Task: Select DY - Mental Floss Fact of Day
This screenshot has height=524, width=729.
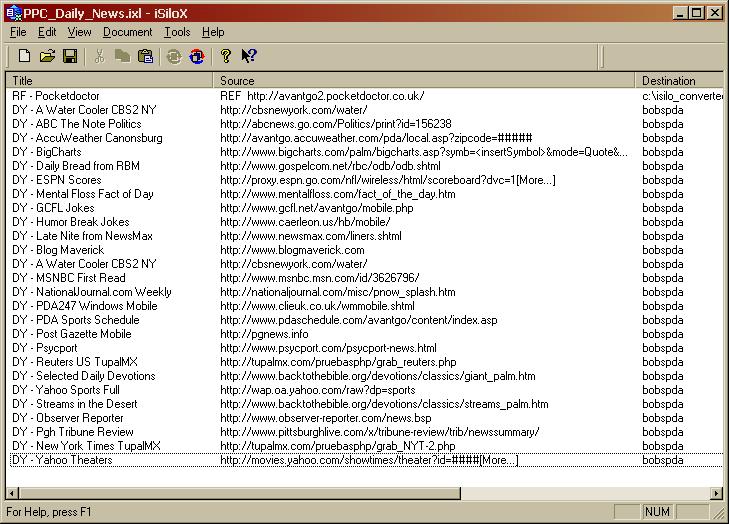Action: [366, 193]
